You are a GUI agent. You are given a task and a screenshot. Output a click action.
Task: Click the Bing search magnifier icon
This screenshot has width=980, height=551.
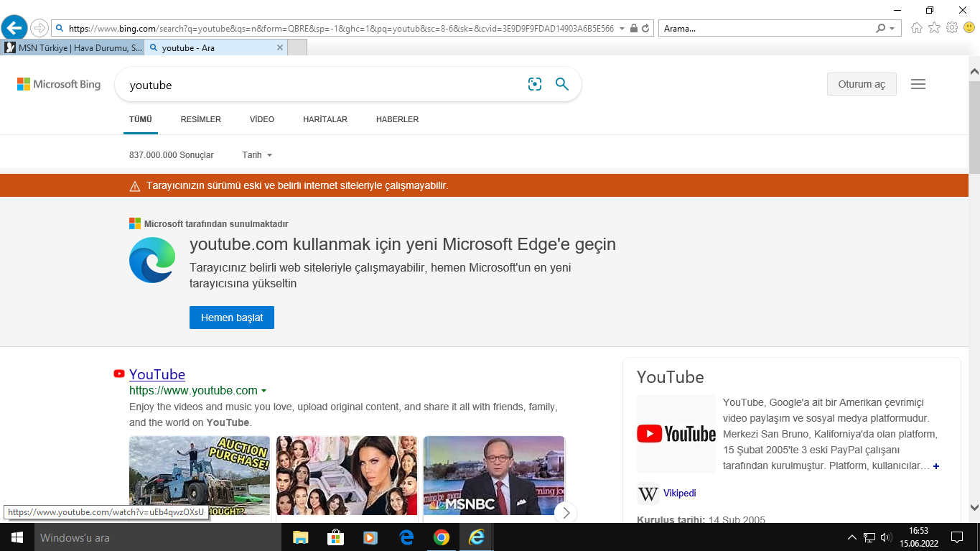point(562,85)
